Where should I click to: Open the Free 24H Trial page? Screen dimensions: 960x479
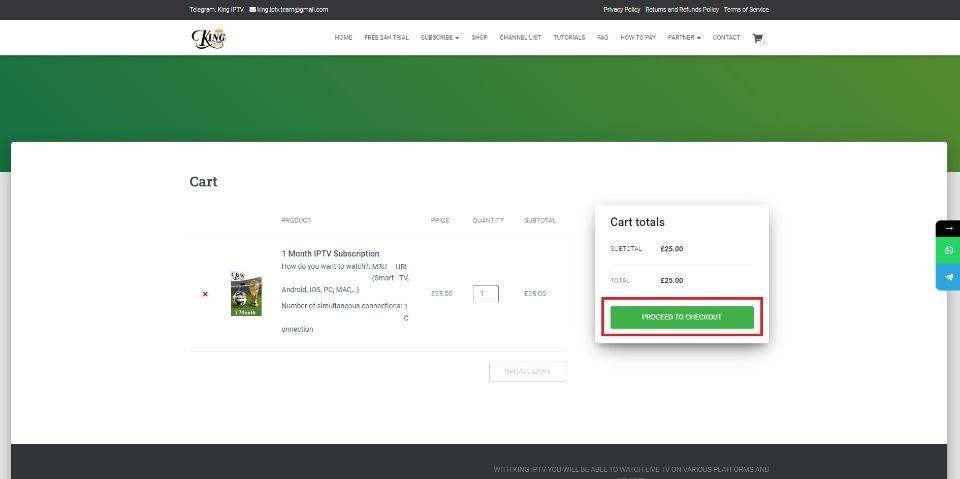coord(386,38)
